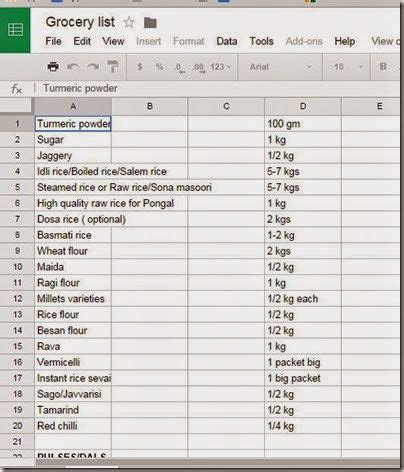Select the Paint format roller
Image resolution: width=404 pixels, height=472 pixels.
pos(113,67)
